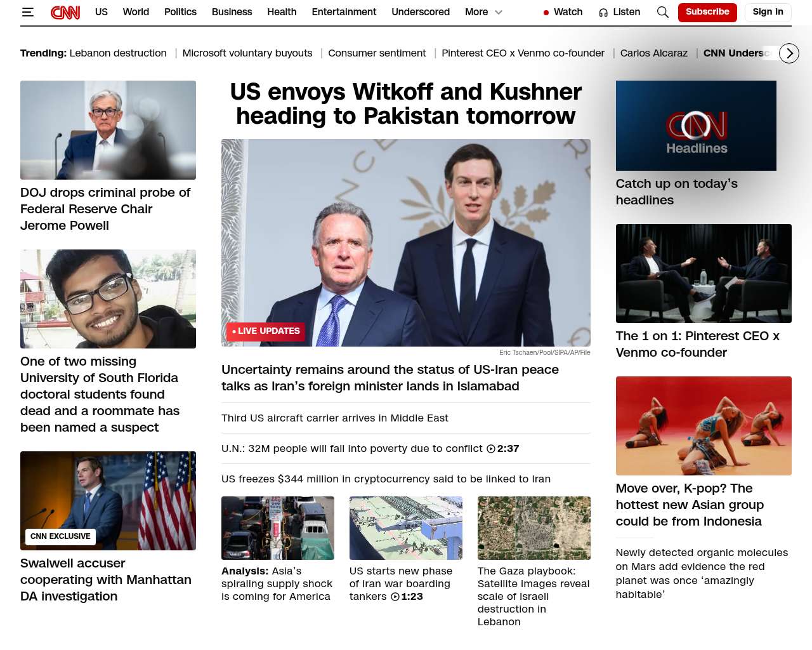Open Third US aircraft carrier headline

[x=335, y=418]
